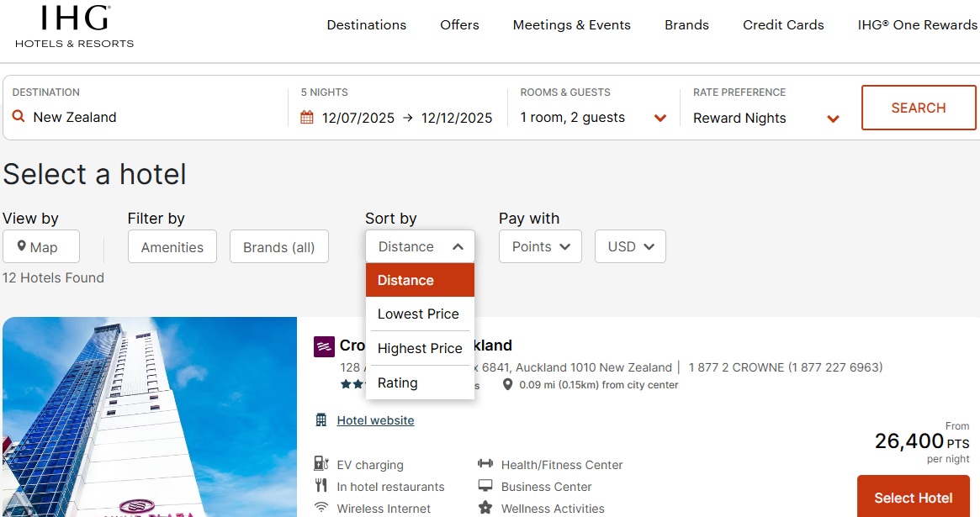The width and height of the screenshot is (980, 517).
Task: Click the 0.09 mi from city center text
Action: [x=599, y=385]
